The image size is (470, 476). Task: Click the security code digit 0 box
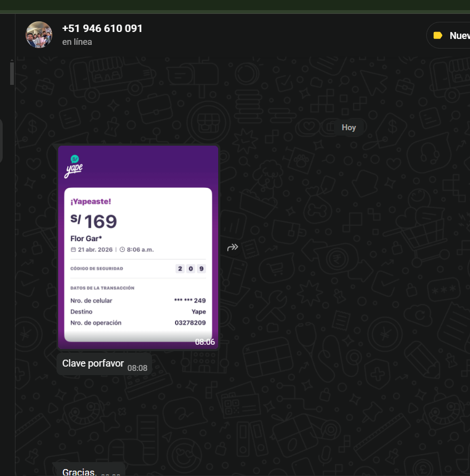(x=190, y=268)
